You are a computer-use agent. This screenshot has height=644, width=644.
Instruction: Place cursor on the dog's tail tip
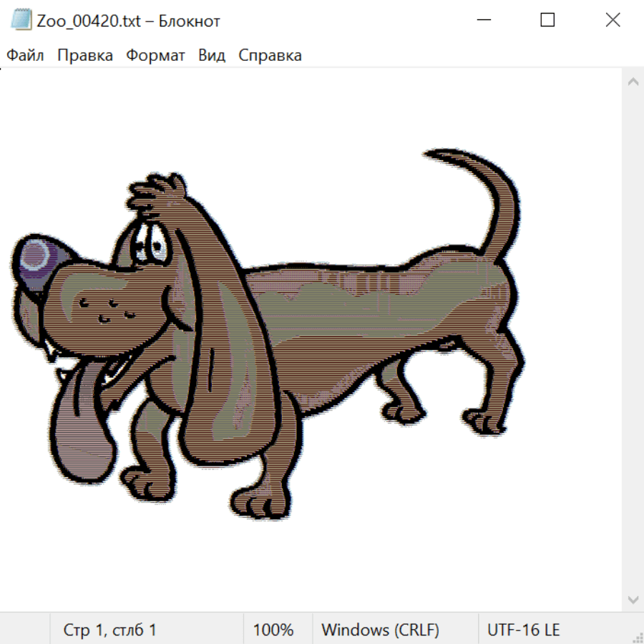click(x=431, y=154)
